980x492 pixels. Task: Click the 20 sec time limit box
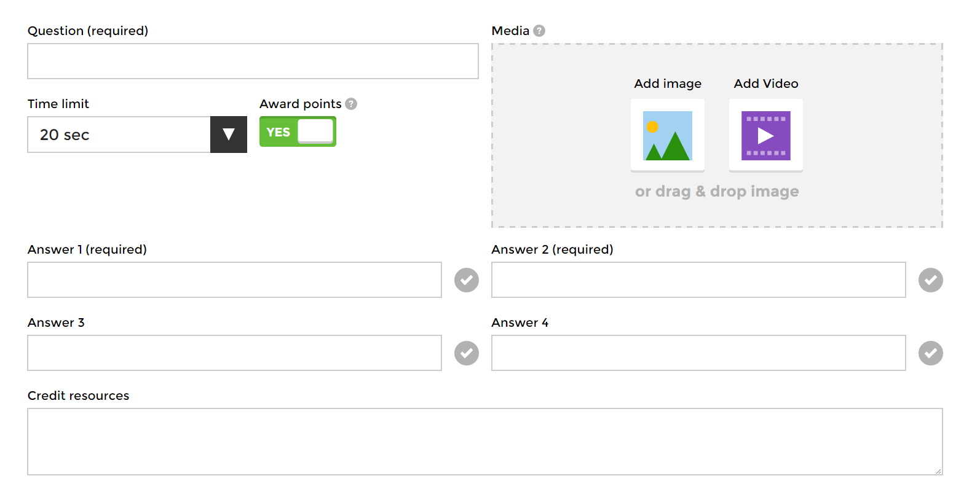[x=119, y=135]
